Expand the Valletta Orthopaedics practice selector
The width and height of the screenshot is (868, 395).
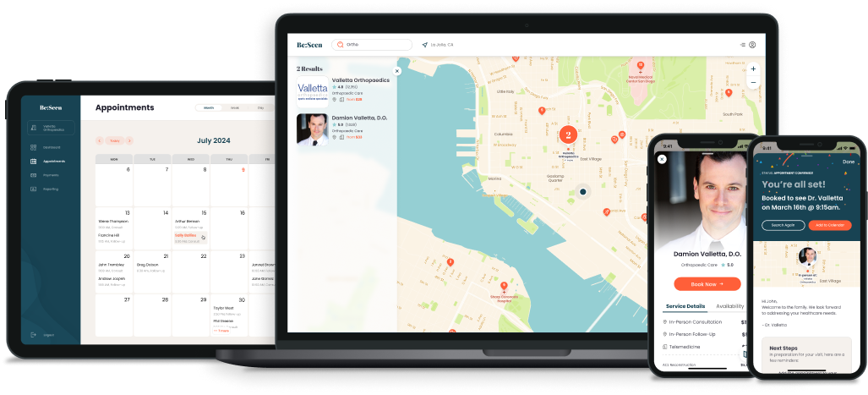point(51,128)
